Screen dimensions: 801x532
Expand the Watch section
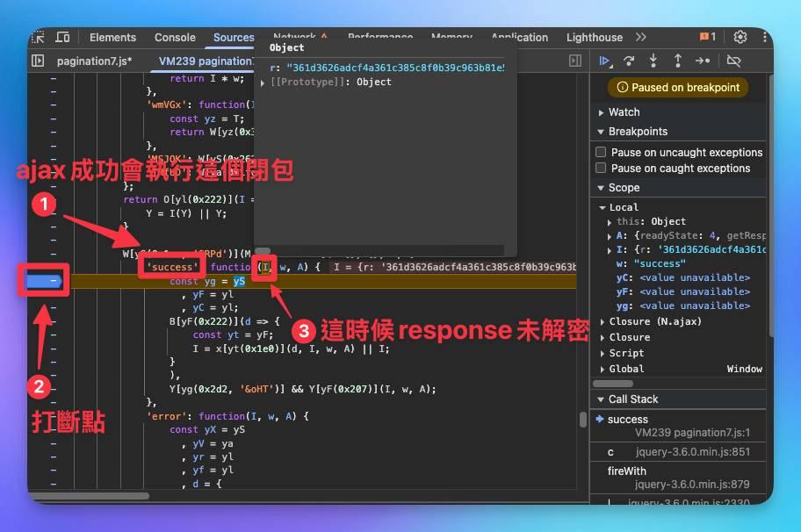[x=602, y=112]
